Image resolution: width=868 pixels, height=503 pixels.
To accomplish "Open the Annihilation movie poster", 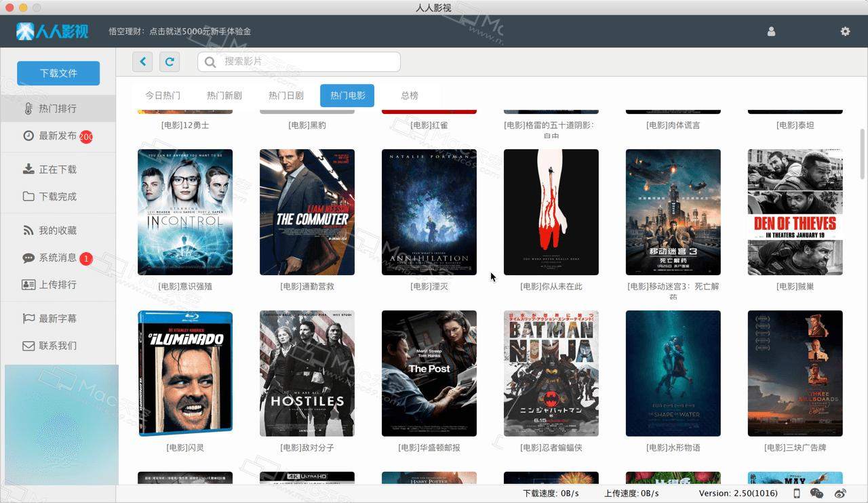I will (429, 212).
